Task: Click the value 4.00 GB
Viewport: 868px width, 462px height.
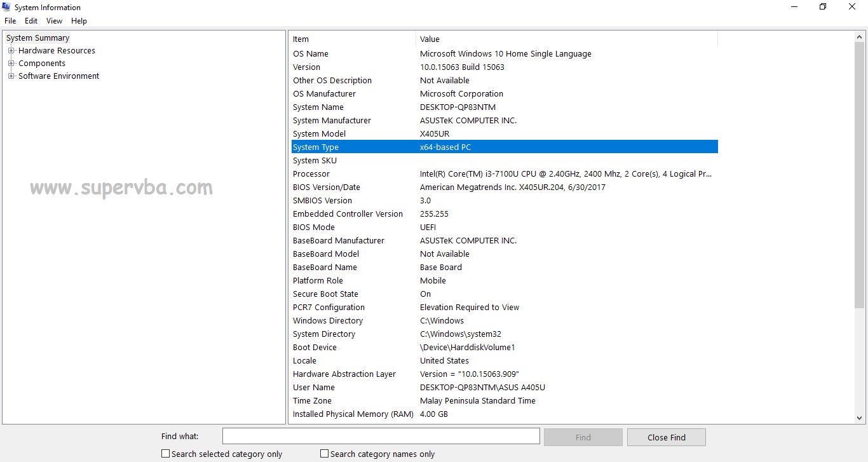Action: point(434,414)
